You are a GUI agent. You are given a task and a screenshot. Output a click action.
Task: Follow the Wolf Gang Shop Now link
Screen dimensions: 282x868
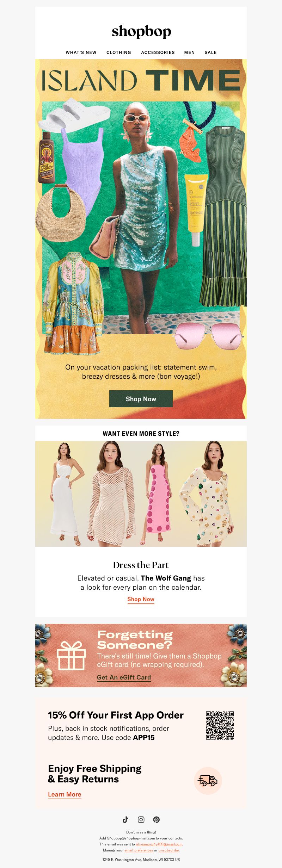click(141, 599)
